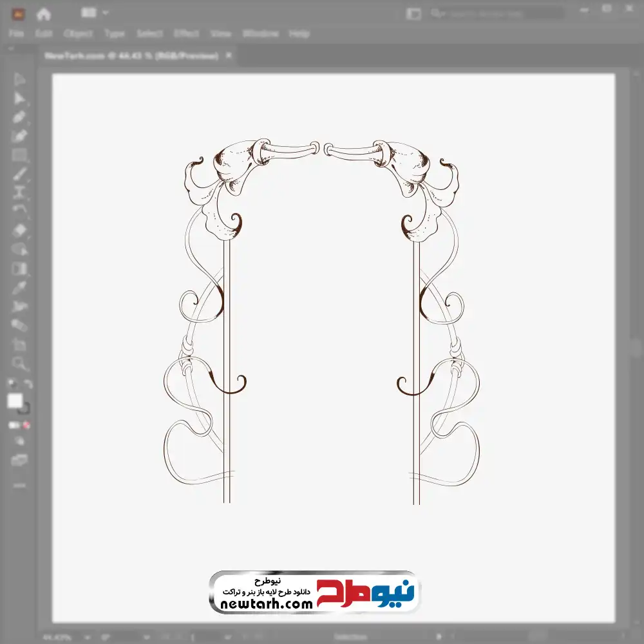This screenshot has width=644, height=644.
Task: Pick the Pen tool
Action: click(19, 117)
